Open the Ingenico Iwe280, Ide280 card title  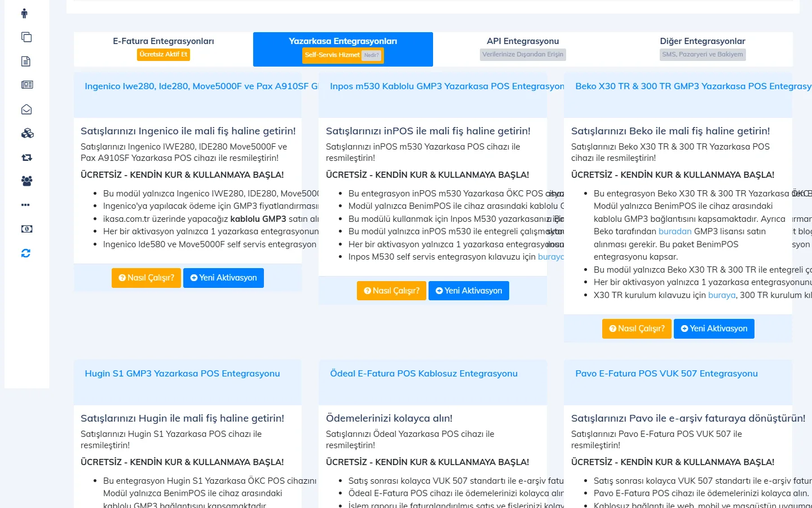(x=202, y=86)
